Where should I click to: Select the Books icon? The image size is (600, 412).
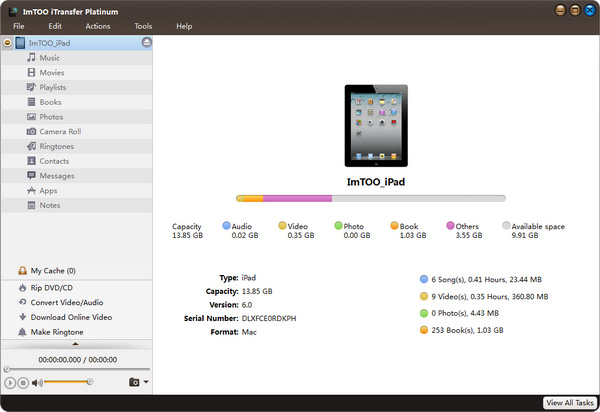(x=31, y=102)
